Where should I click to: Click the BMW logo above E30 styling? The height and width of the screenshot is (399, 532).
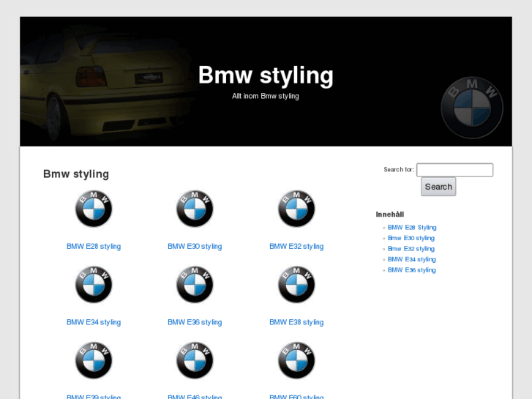[x=195, y=209]
